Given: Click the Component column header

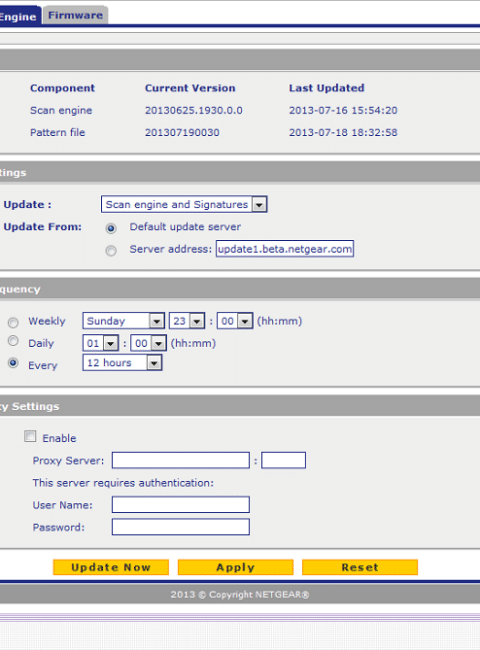Looking at the screenshot, I should tap(63, 88).
